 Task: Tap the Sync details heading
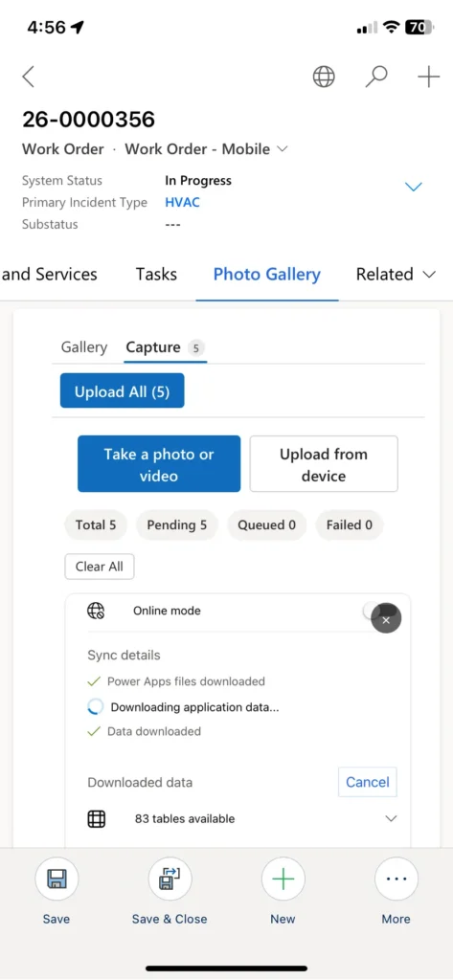tap(124, 655)
